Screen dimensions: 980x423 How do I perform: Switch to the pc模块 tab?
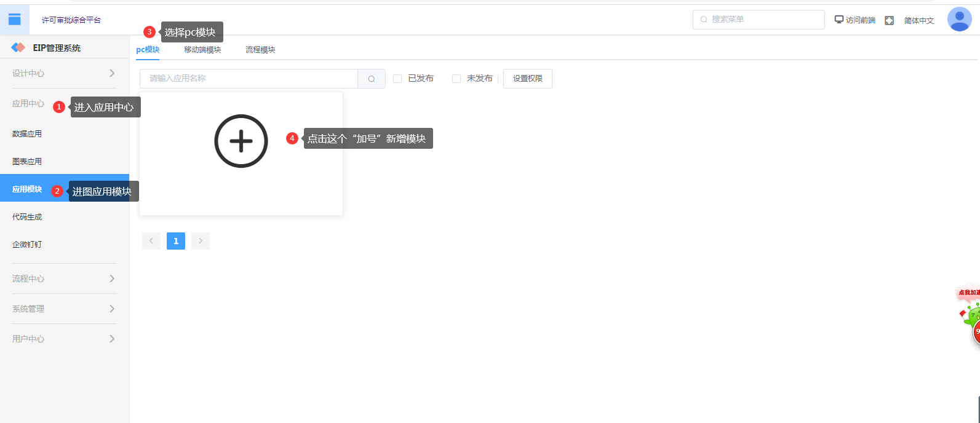tap(148, 50)
